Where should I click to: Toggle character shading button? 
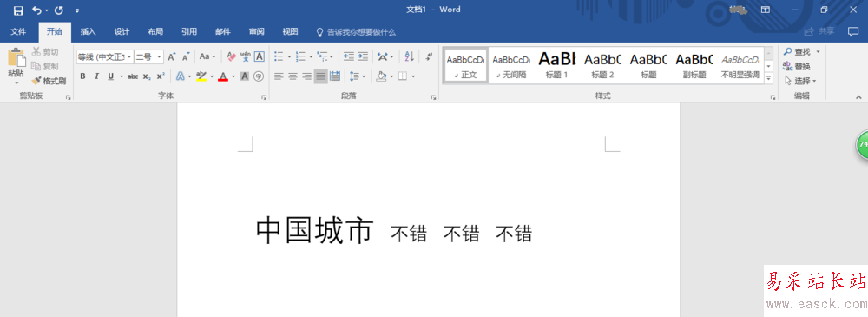(x=244, y=76)
